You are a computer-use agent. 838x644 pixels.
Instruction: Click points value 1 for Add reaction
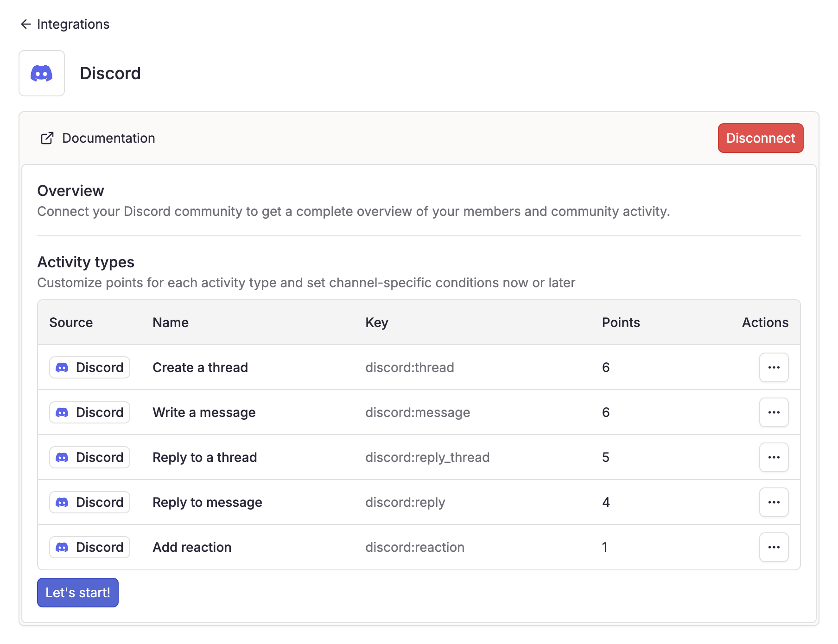point(605,547)
